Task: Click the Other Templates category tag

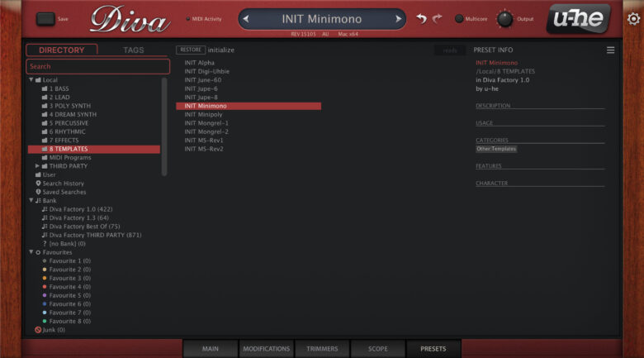Action: pyautogui.click(x=496, y=149)
